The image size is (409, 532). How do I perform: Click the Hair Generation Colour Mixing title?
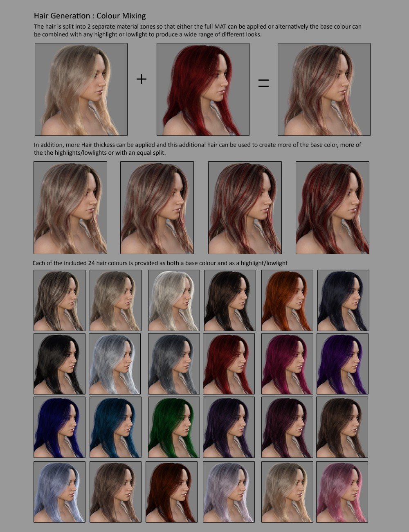pyautogui.click(x=90, y=16)
